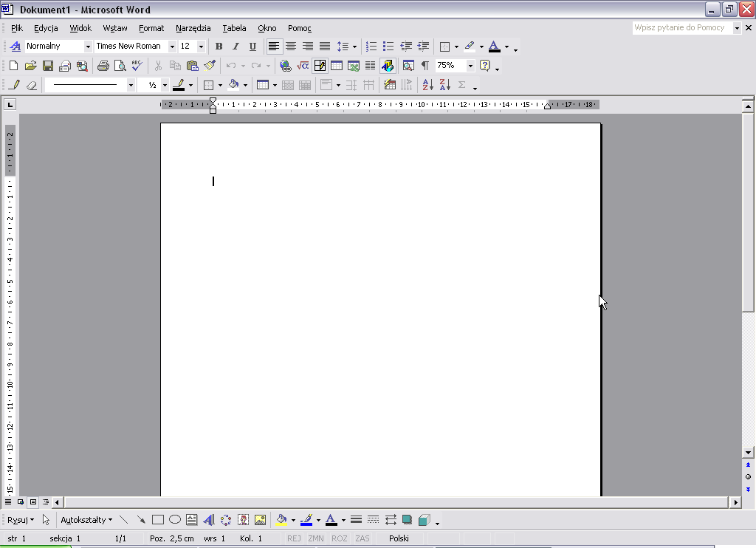Open the Edycja menu
Viewport: 756px width, 548px height.
pos(46,28)
